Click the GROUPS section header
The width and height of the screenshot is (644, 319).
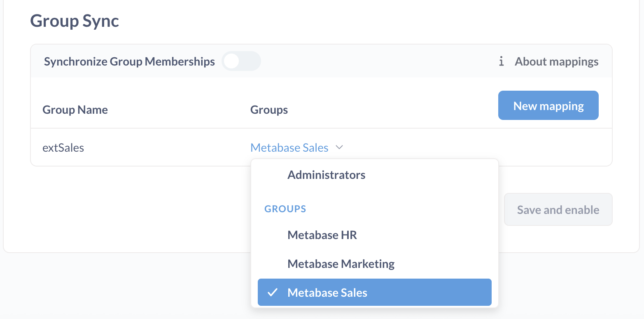pyautogui.click(x=285, y=209)
